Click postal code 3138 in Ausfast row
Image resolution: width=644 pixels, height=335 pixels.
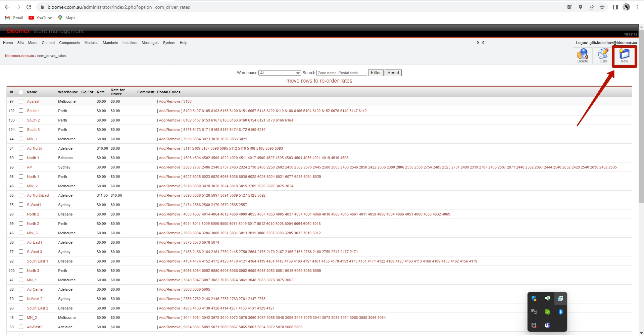[187, 101]
